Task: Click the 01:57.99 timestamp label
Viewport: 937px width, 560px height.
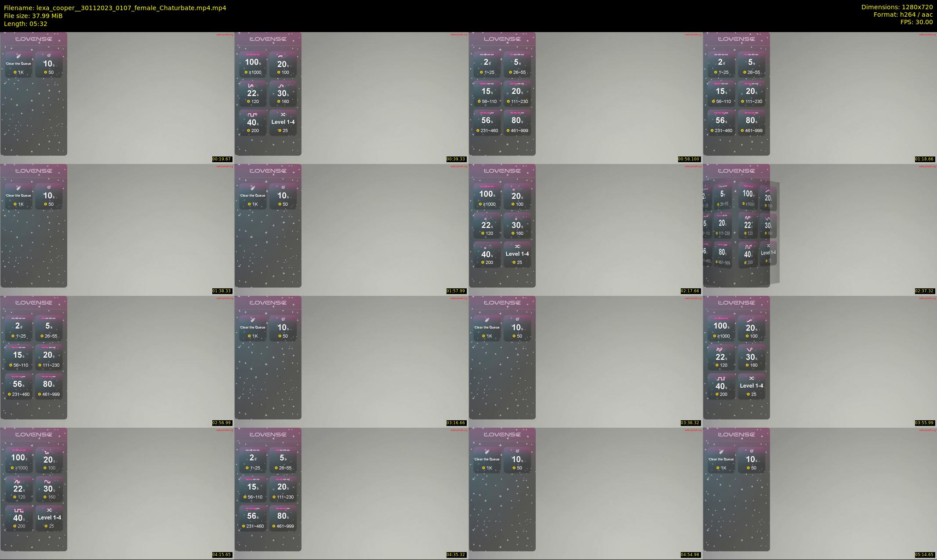Action: (456, 291)
